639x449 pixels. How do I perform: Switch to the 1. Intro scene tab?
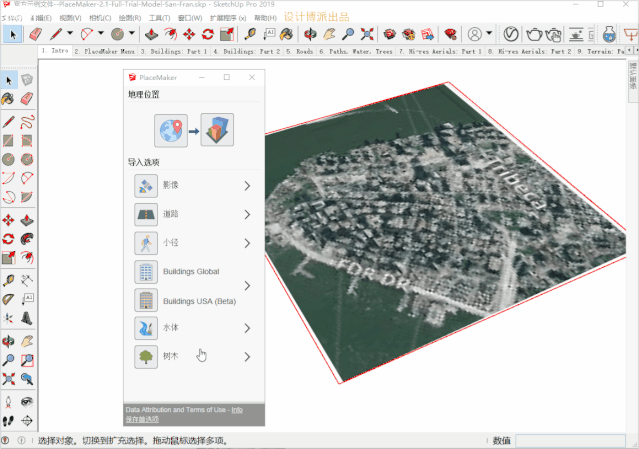pos(55,51)
